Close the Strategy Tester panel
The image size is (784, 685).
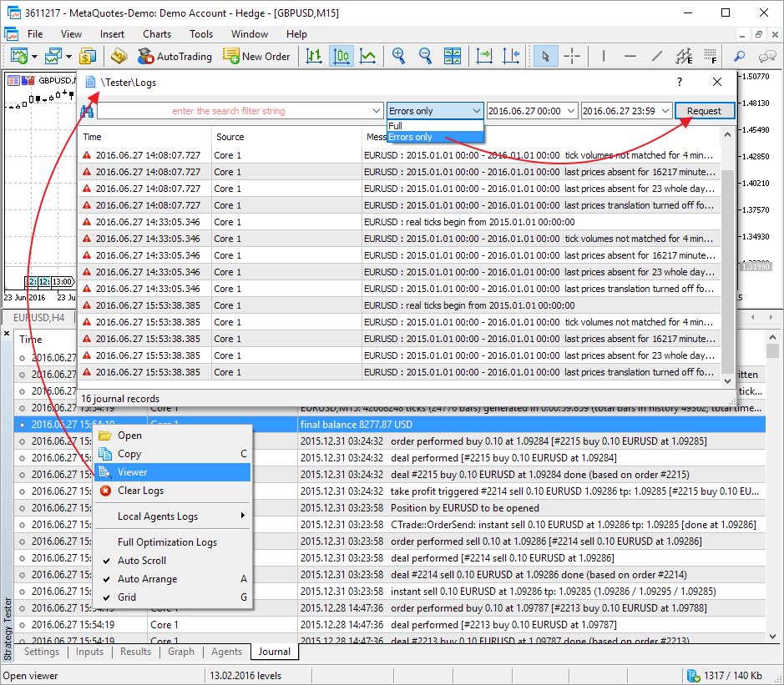coord(7,333)
